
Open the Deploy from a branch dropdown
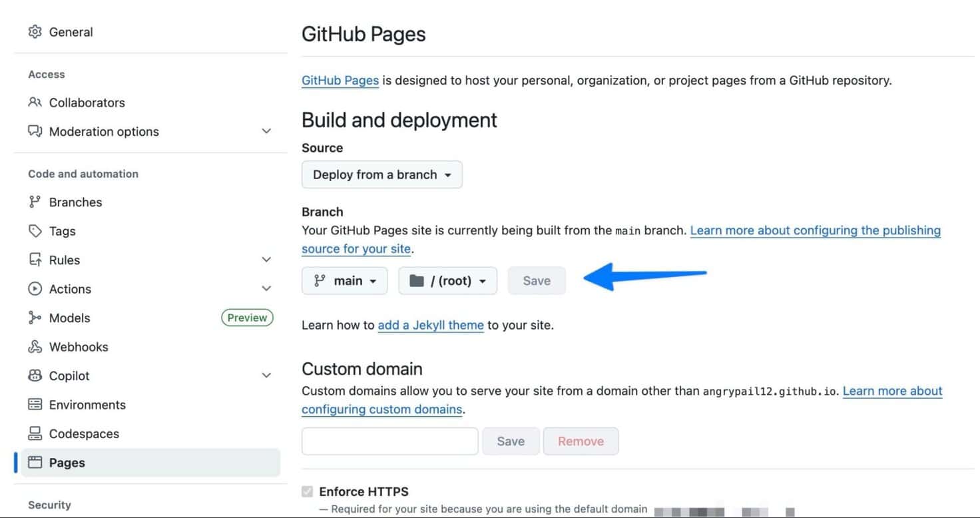[x=382, y=175]
